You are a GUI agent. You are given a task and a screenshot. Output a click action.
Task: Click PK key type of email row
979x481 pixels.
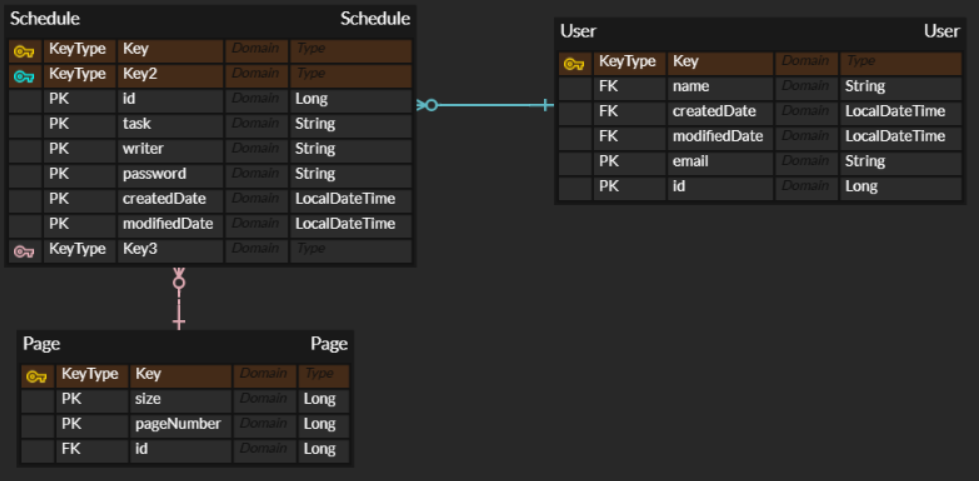click(630, 164)
